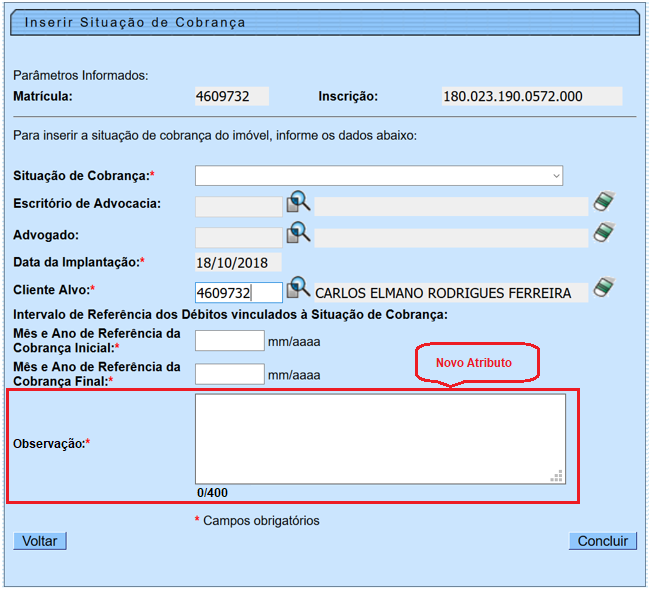
Task: Expand the Situação de Cobrança dropdown
Action: click(x=379, y=176)
